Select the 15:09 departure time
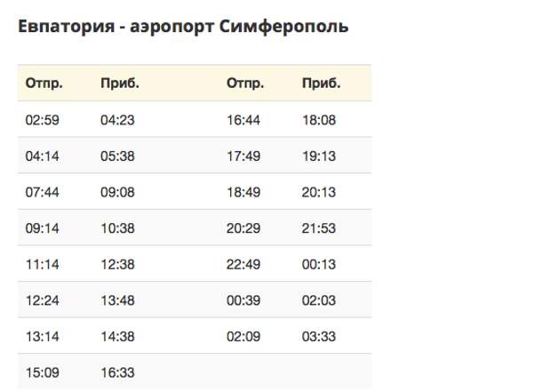 click(42, 372)
